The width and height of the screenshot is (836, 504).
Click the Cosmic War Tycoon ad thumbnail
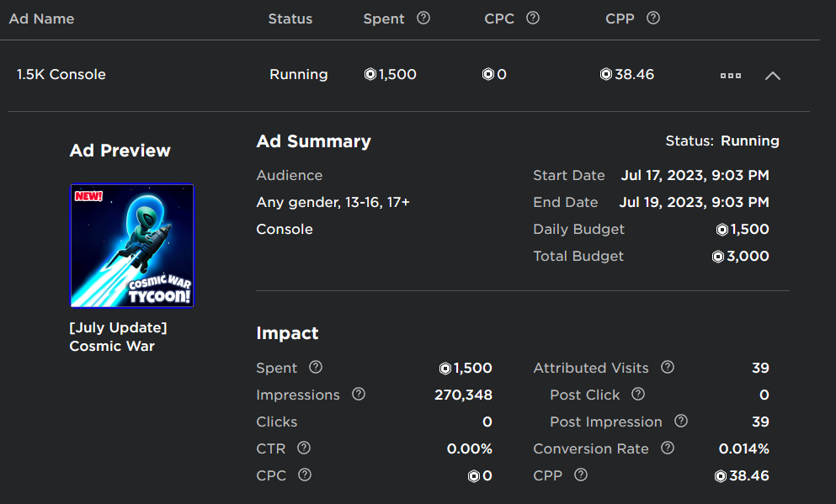pyautogui.click(x=131, y=245)
